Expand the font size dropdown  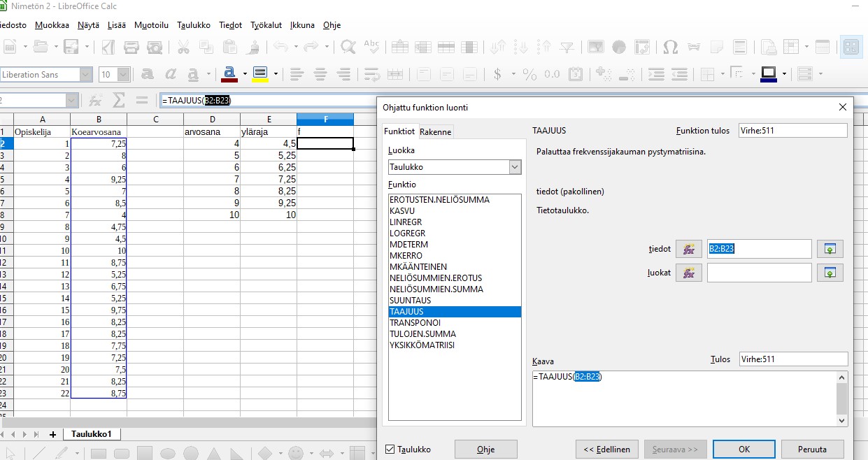pyautogui.click(x=124, y=74)
